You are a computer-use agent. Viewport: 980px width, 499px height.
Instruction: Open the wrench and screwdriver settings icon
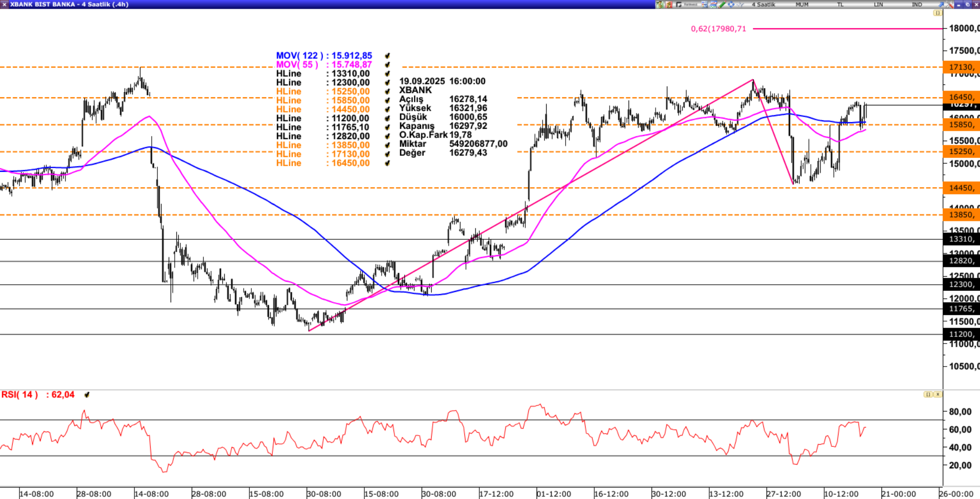click(x=950, y=5)
